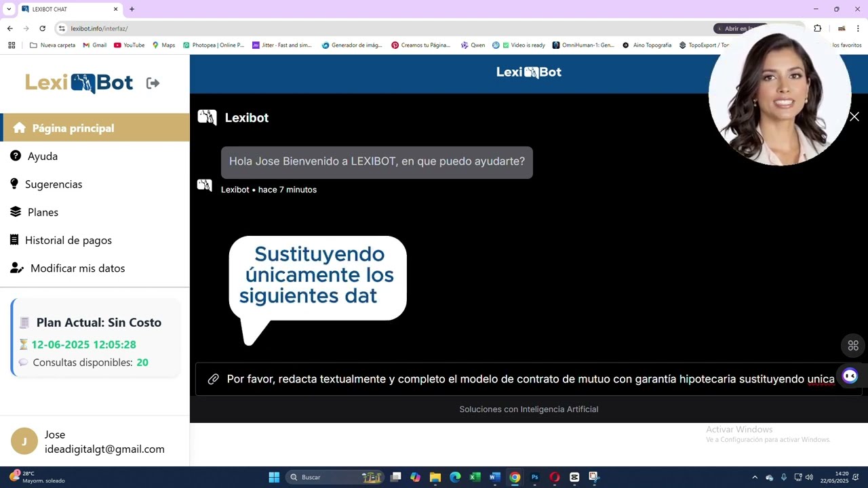Image resolution: width=868 pixels, height=488 pixels.
Task: Open File Explorer from the taskbar
Action: click(435, 477)
